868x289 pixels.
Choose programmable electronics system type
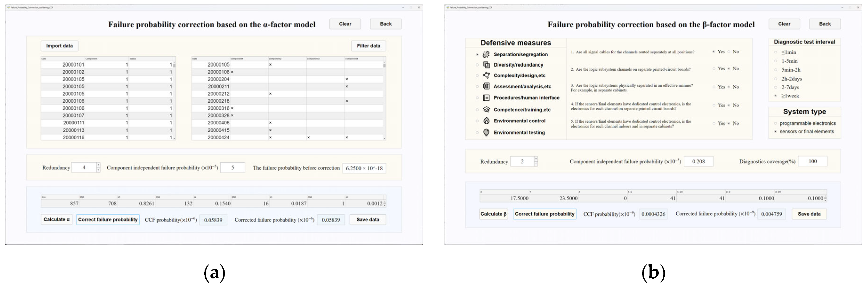(775, 124)
